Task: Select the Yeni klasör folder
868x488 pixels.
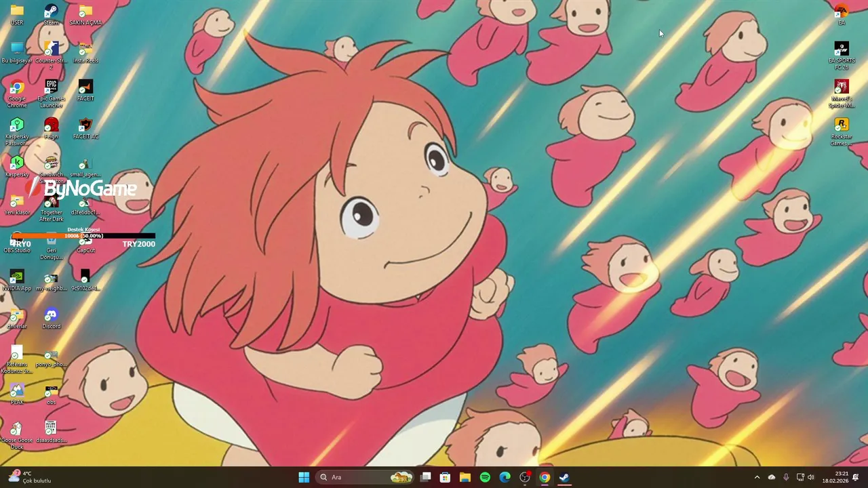Action: point(17,205)
